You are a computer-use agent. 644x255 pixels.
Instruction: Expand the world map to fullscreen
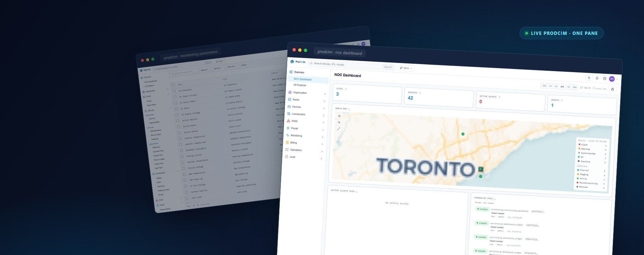[339, 129]
